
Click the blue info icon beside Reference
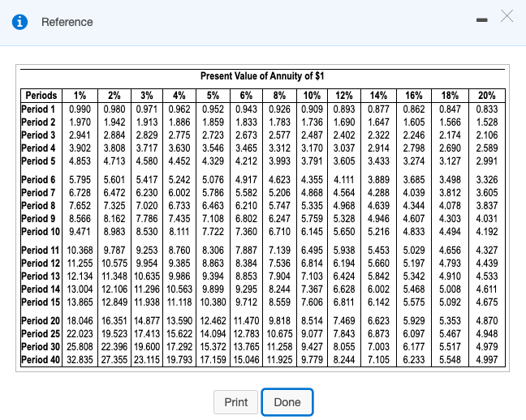point(19,22)
